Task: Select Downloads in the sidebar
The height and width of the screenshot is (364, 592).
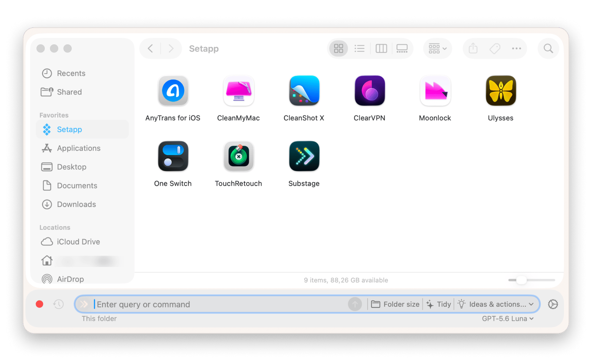Action: point(82,204)
